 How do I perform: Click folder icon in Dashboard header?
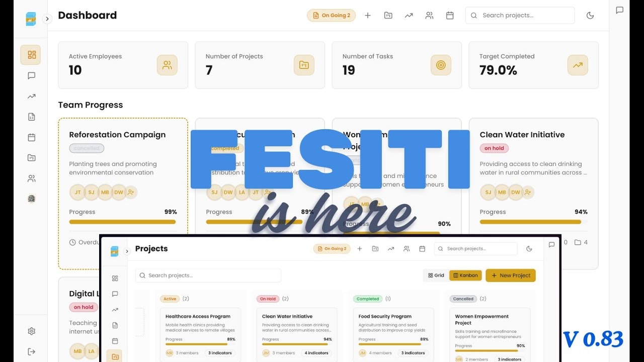click(x=388, y=16)
